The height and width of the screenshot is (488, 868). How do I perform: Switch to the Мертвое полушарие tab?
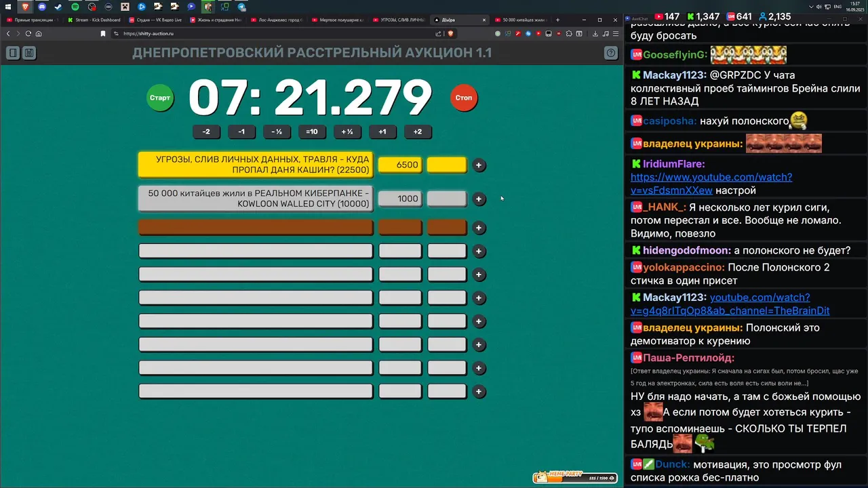tap(338, 20)
